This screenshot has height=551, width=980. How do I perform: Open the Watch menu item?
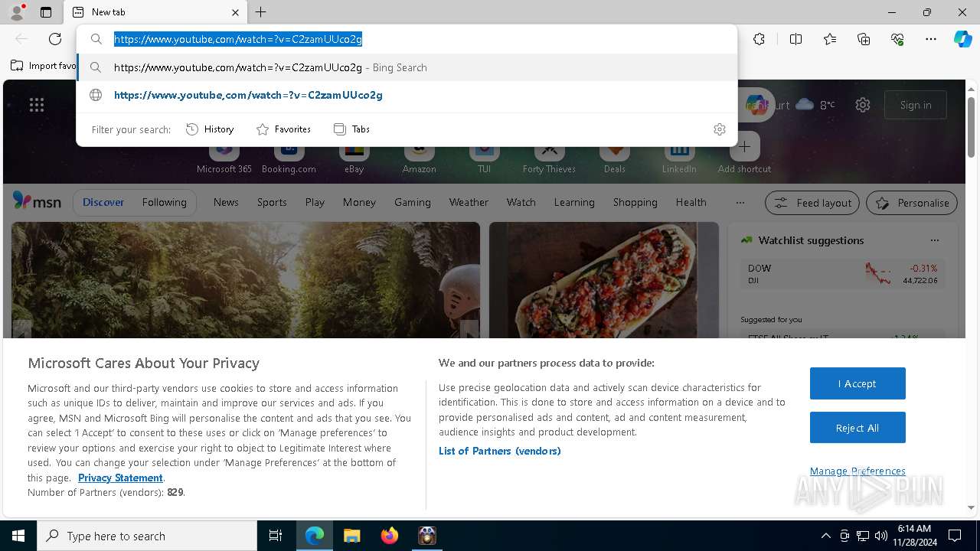[x=521, y=202]
